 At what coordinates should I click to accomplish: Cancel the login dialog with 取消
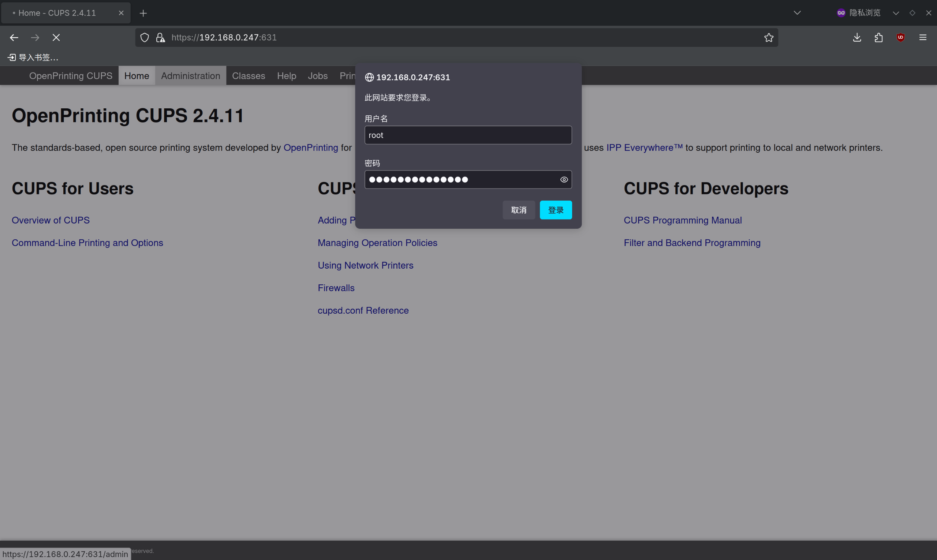pos(519,210)
